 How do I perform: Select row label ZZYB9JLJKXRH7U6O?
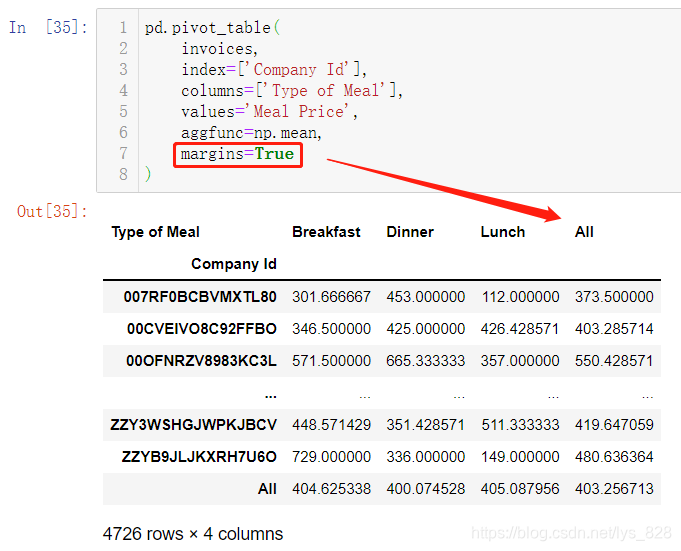(199, 457)
